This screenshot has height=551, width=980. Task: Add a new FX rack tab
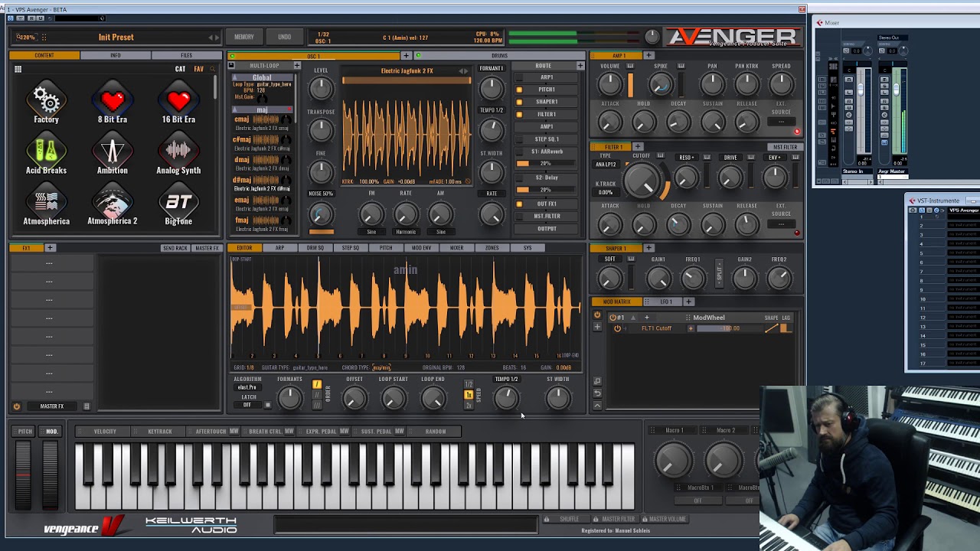tap(50, 248)
